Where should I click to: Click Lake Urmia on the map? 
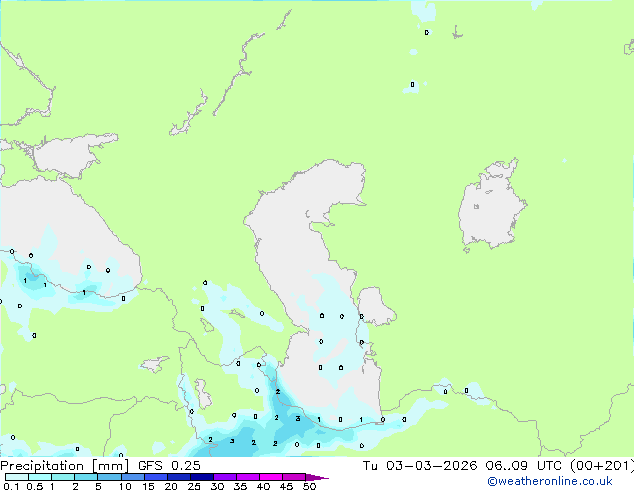coord(203,394)
